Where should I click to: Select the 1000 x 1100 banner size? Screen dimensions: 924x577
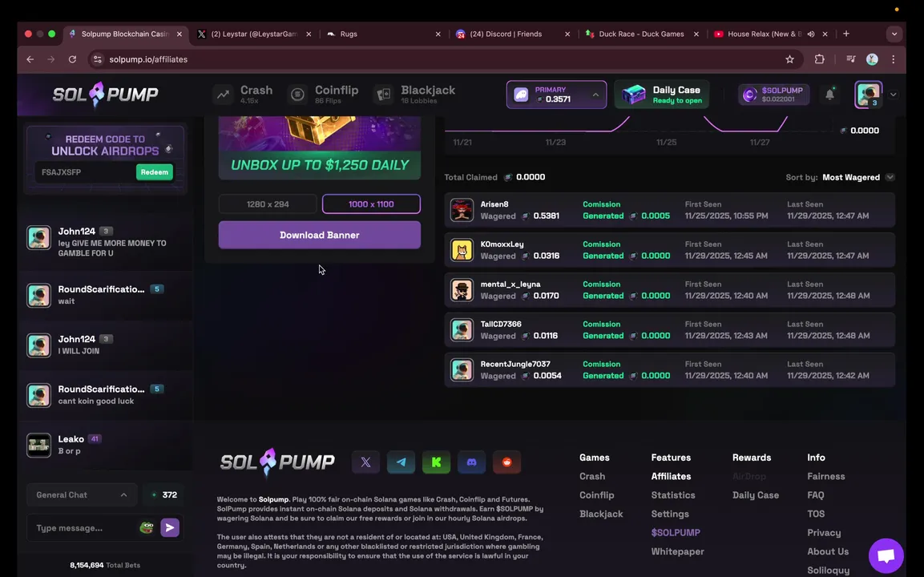click(371, 204)
